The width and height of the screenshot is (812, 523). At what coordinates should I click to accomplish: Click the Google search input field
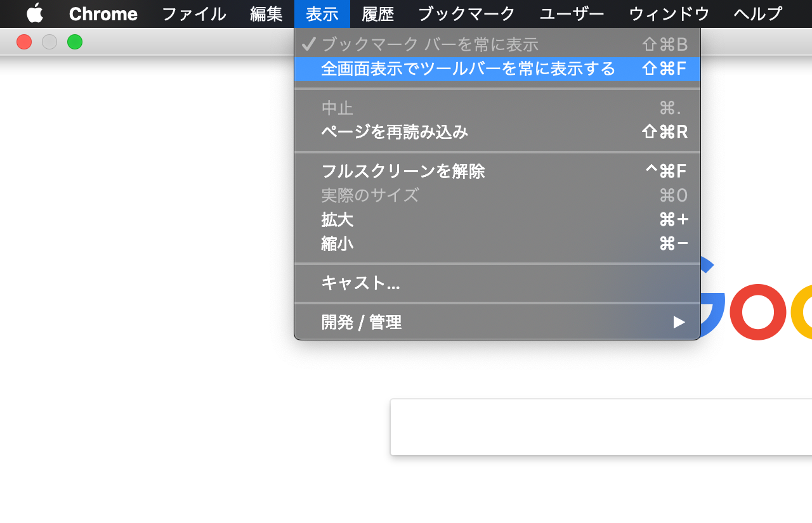click(601, 427)
